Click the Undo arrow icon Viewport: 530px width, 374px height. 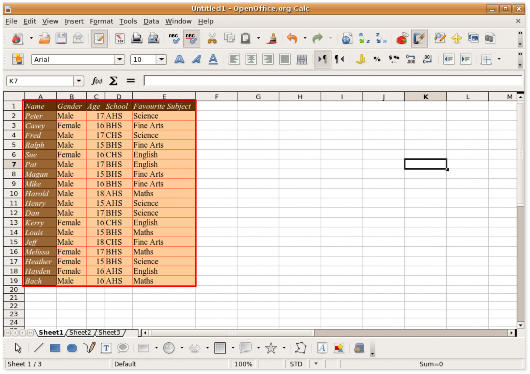(x=292, y=38)
